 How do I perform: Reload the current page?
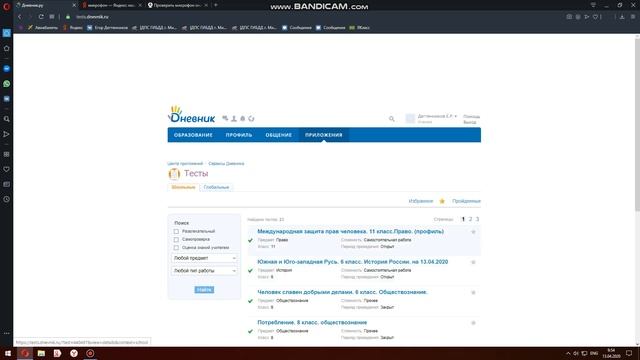click(41, 17)
